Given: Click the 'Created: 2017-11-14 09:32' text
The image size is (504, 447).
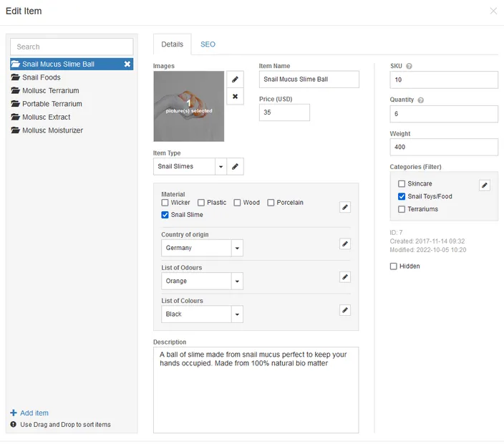Looking at the screenshot, I should (427, 241).
